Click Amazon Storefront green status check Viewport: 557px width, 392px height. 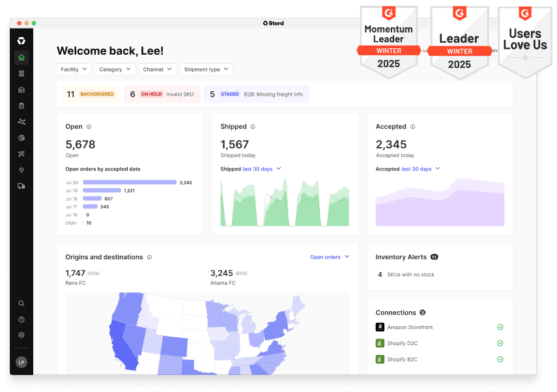500,327
